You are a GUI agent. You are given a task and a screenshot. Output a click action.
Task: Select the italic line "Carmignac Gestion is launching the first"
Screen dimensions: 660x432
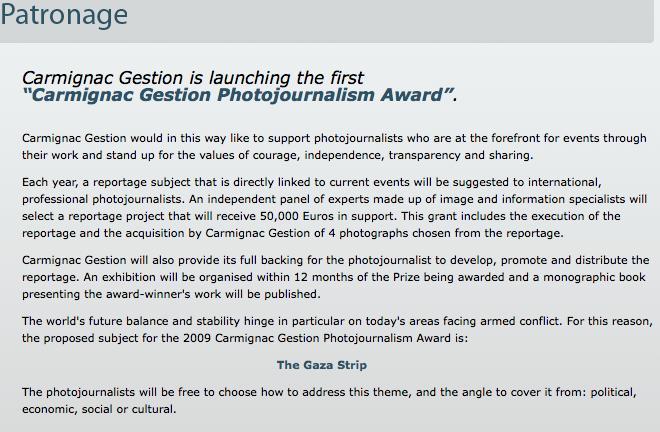tap(193, 78)
